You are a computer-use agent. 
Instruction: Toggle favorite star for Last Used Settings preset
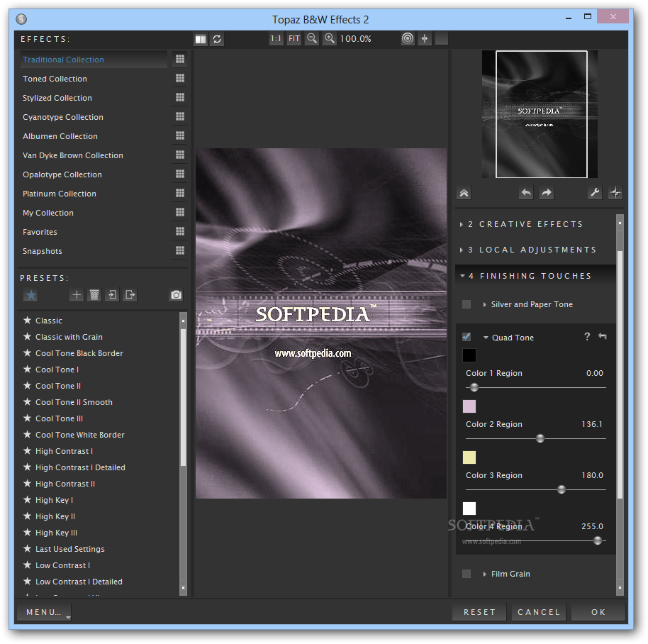(27, 548)
